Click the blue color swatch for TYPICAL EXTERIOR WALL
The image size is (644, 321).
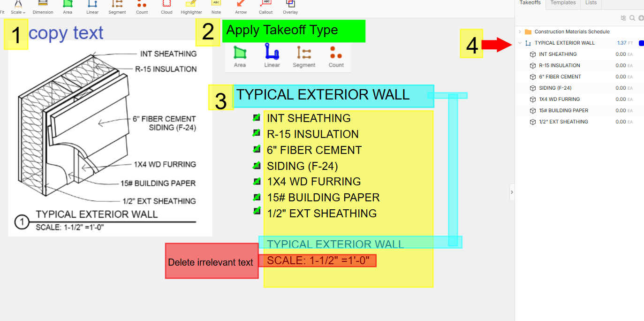click(x=641, y=43)
